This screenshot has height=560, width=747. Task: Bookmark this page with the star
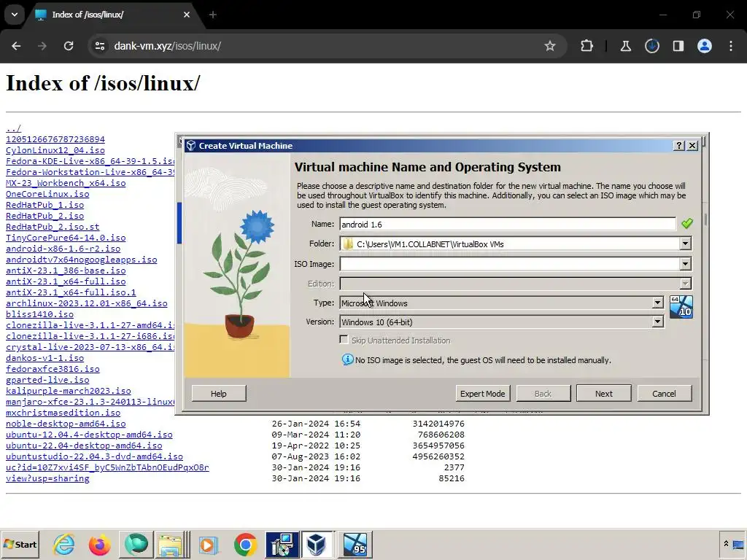550,46
